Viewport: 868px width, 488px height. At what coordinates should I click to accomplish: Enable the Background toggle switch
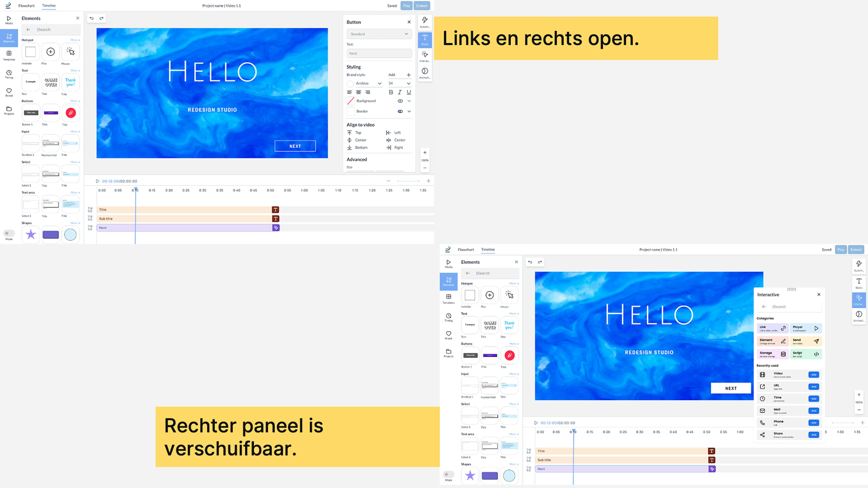(400, 101)
